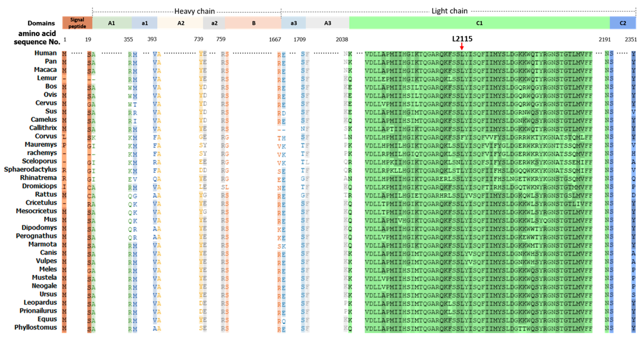Click the Rattus species label
The image size is (644, 338).
click(46, 194)
